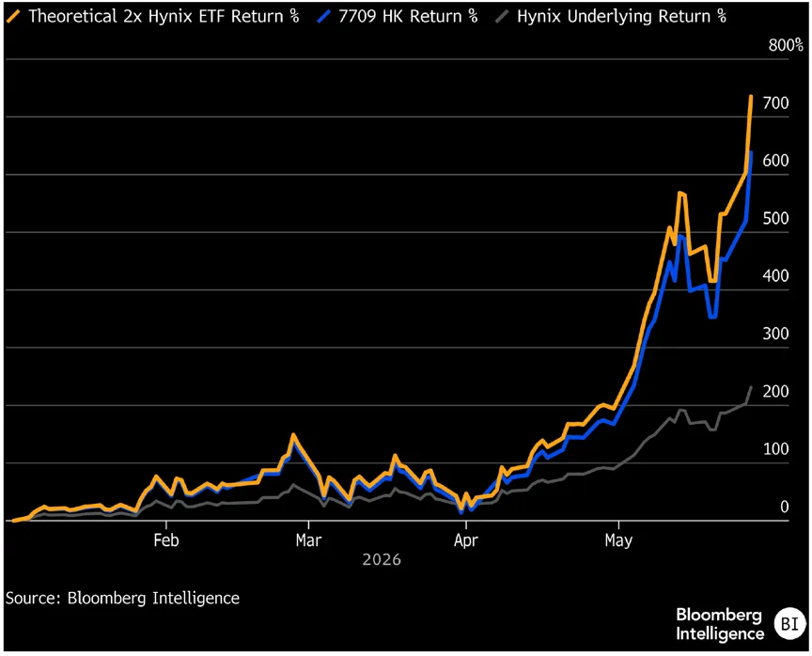Click the 100 y-axis label
Screen dimensions: 812x656
[775, 449]
